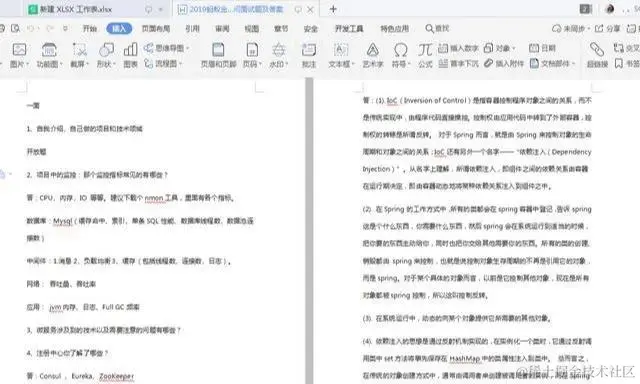Click the word "ZooKeeper" on left page
The width and height of the screenshot is (640, 384).
point(116,376)
